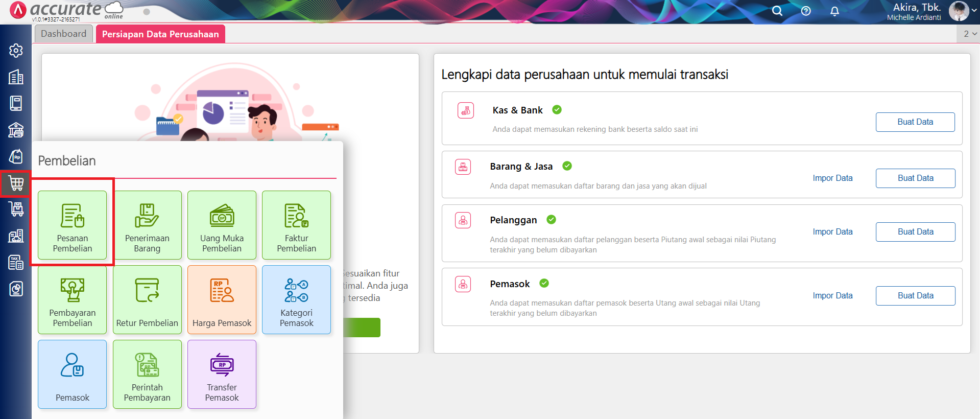Click green checkmark beside Kas & Bank
The height and width of the screenshot is (419, 980).
pyautogui.click(x=557, y=110)
